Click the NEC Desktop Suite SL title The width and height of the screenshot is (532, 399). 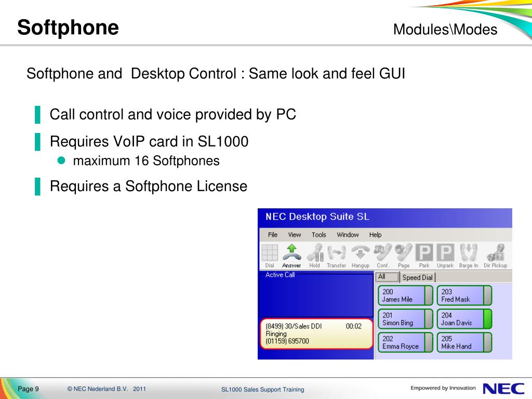[x=317, y=217]
